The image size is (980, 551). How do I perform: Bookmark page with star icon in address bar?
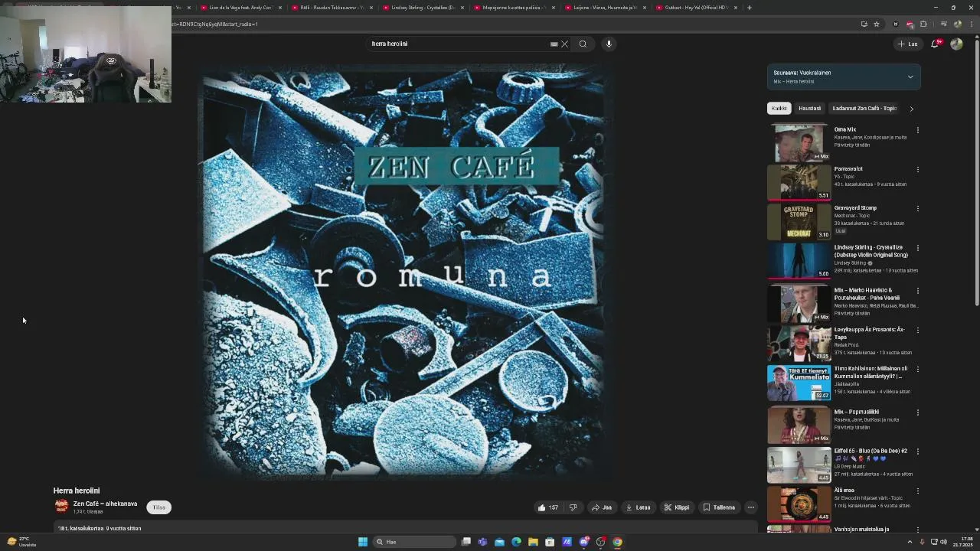click(877, 24)
